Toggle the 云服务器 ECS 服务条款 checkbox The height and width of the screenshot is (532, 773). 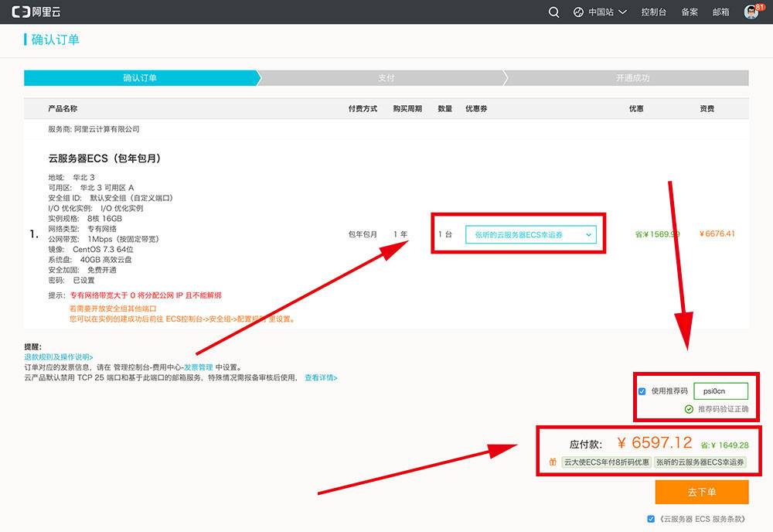pyautogui.click(x=651, y=519)
